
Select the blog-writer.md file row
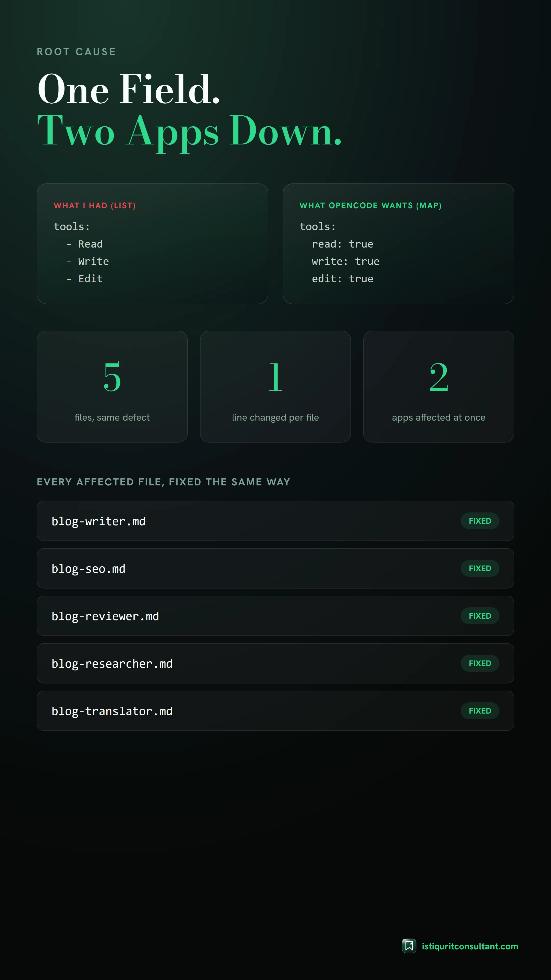[275, 521]
